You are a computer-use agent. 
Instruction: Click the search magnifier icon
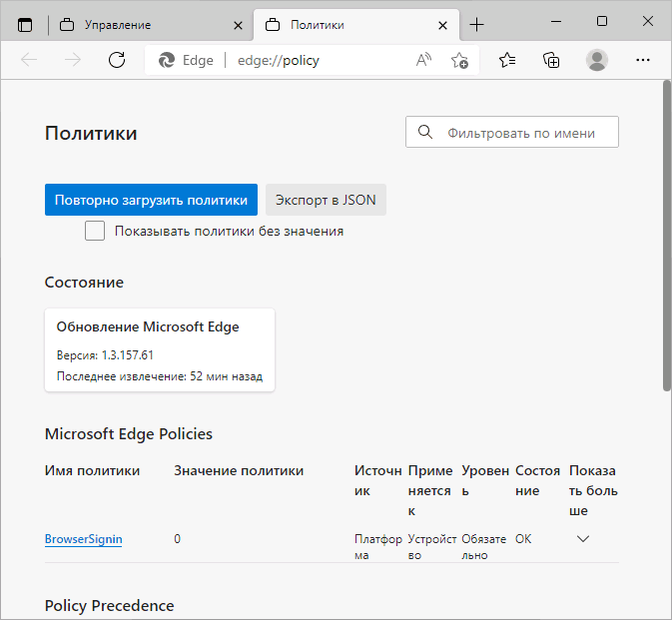coord(425,132)
